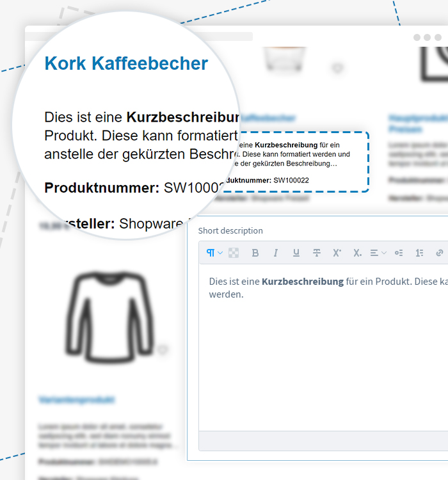Click the bold word Kurzbeschreibung in editor

pos(303,282)
